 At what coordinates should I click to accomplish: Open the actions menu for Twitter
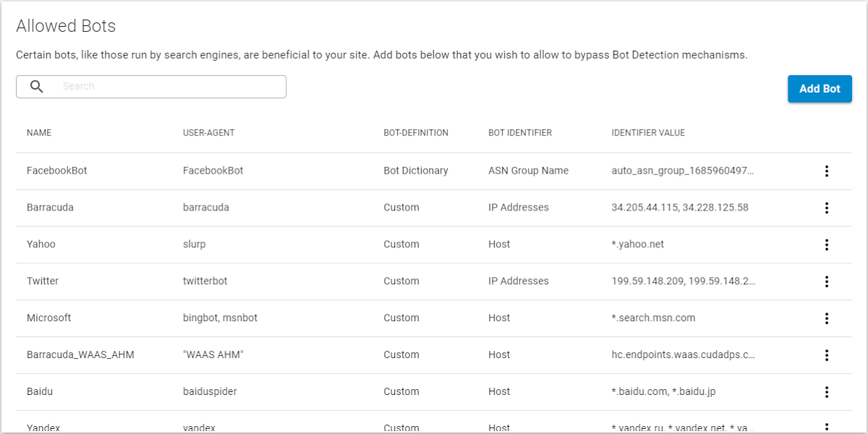826,281
